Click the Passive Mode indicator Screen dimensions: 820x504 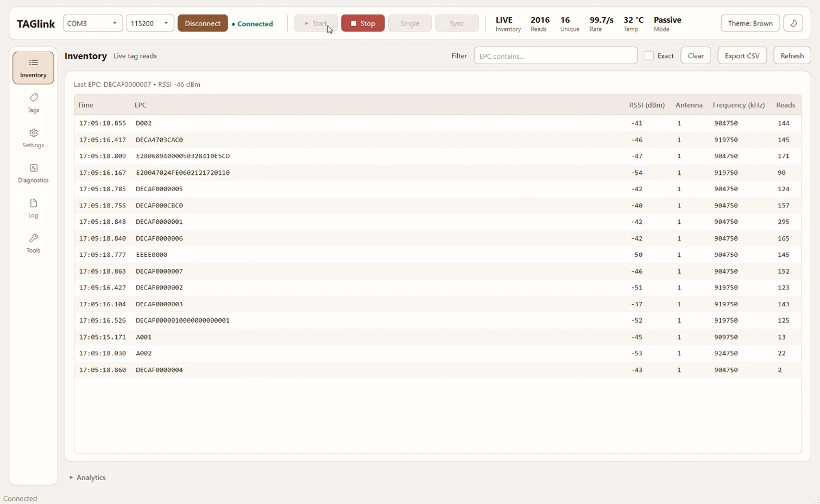pyautogui.click(x=667, y=24)
